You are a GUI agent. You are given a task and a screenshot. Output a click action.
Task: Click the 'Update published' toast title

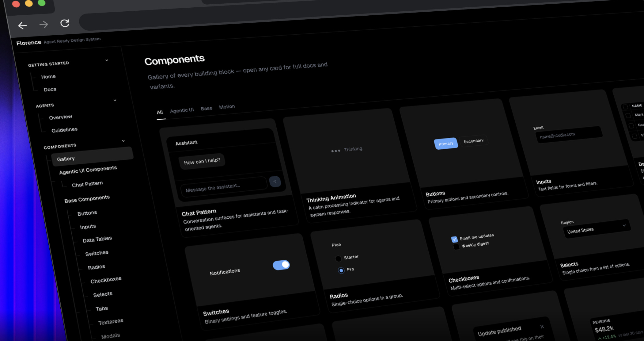coord(499,331)
